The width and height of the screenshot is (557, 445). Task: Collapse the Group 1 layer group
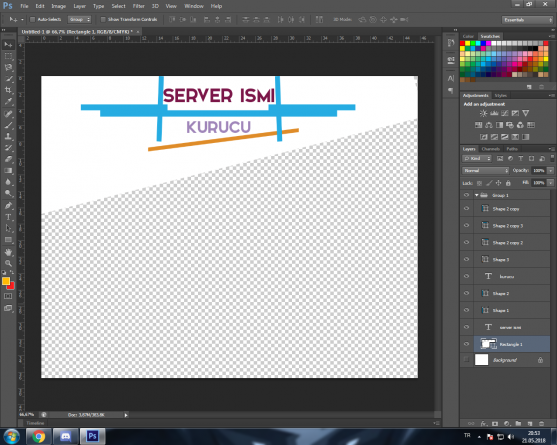click(x=477, y=195)
